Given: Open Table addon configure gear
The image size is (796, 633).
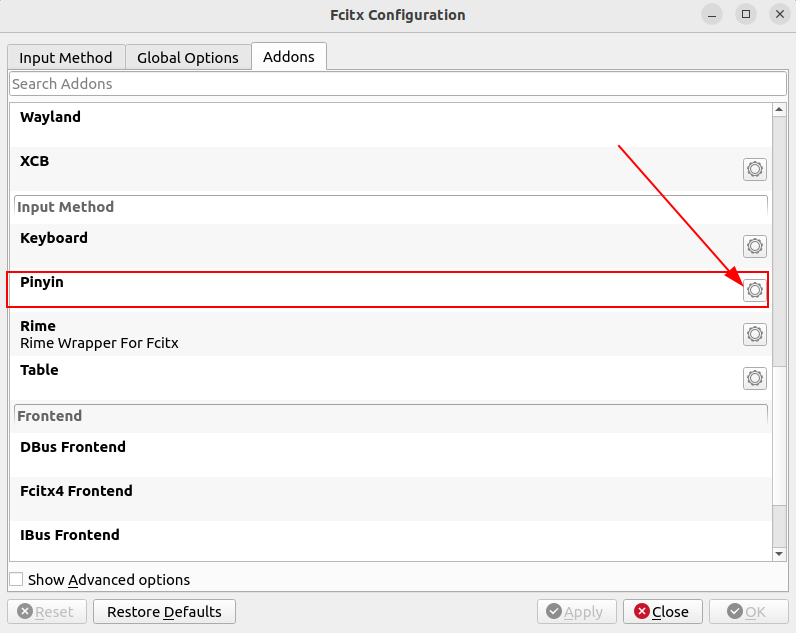Looking at the screenshot, I should point(754,378).
